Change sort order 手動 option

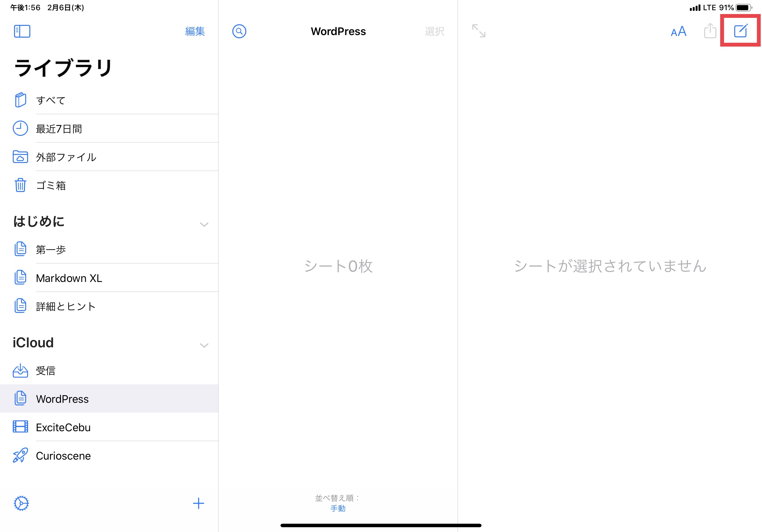tap(338, 508)
